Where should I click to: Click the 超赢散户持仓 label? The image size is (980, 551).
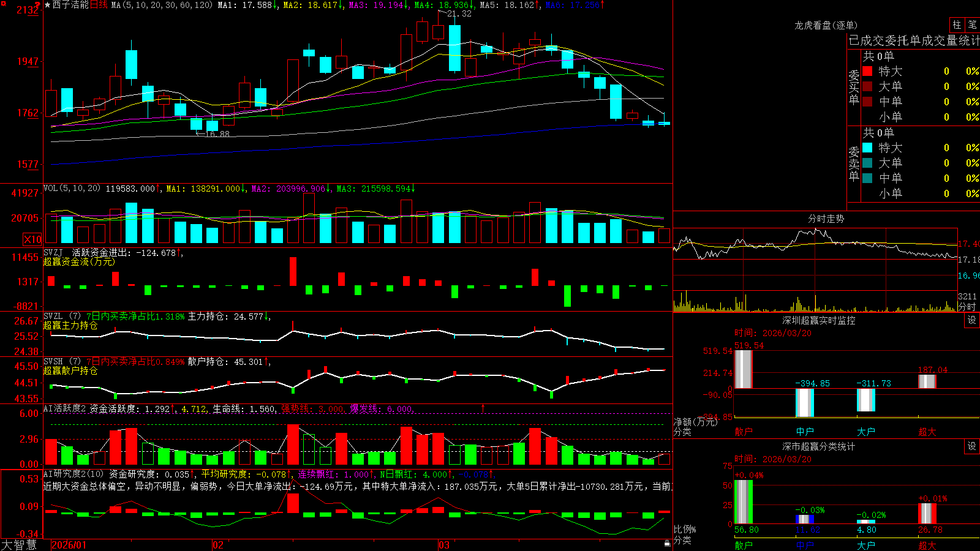(x=70, y=371)
